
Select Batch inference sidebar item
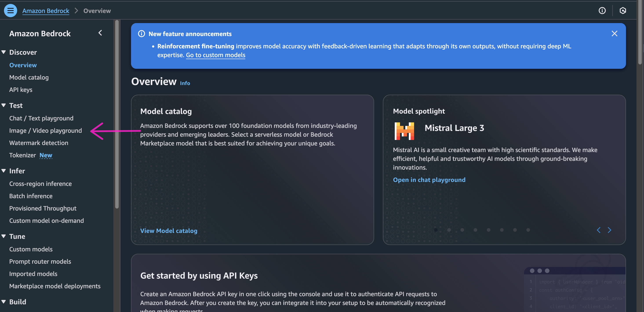pyautogui.click(x=31, y=196)
